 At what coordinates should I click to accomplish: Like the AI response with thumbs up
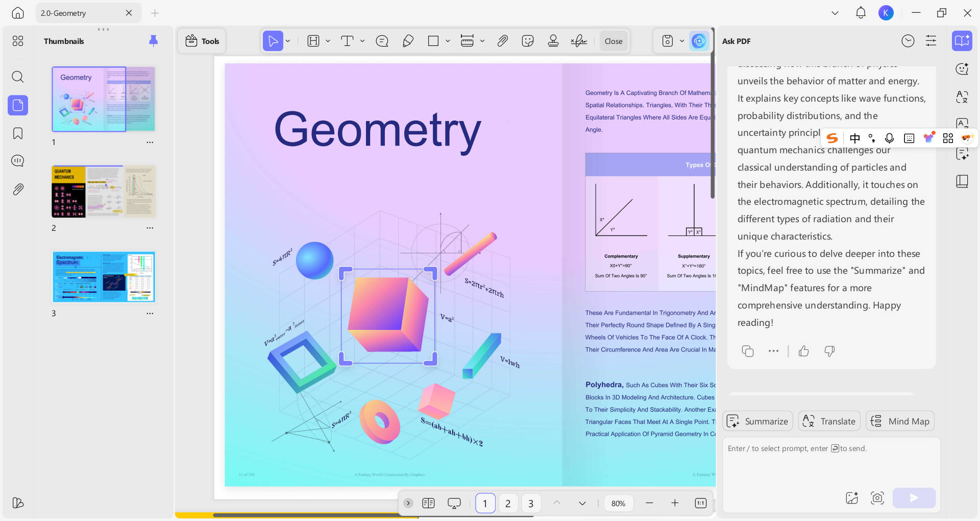pyautogui.click(x=804, y=351)
